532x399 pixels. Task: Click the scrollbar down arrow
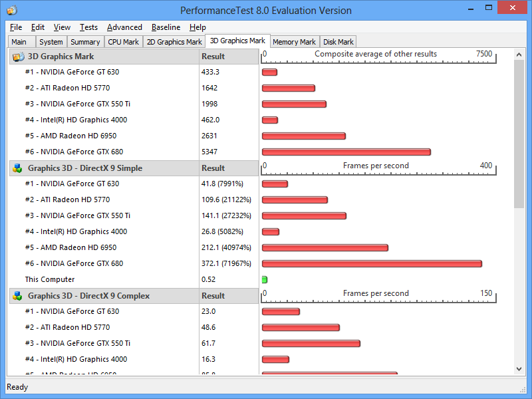click(x=519, y=369)
